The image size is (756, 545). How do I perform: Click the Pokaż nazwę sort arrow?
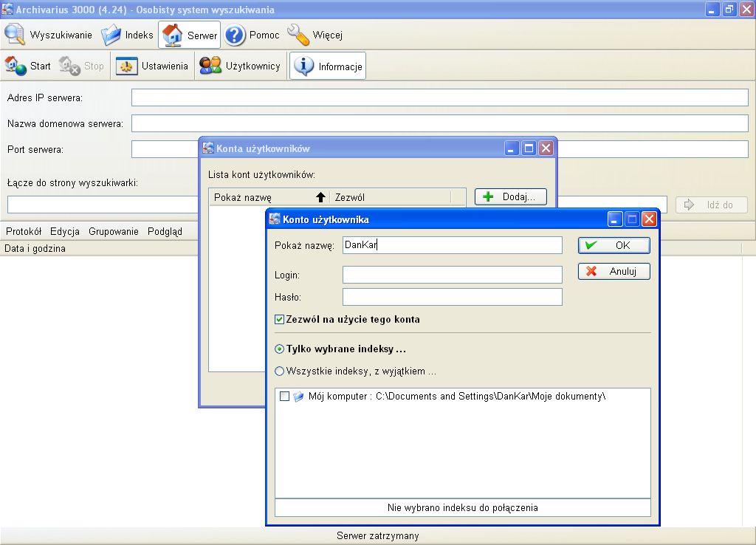click(x=320, y=196)
